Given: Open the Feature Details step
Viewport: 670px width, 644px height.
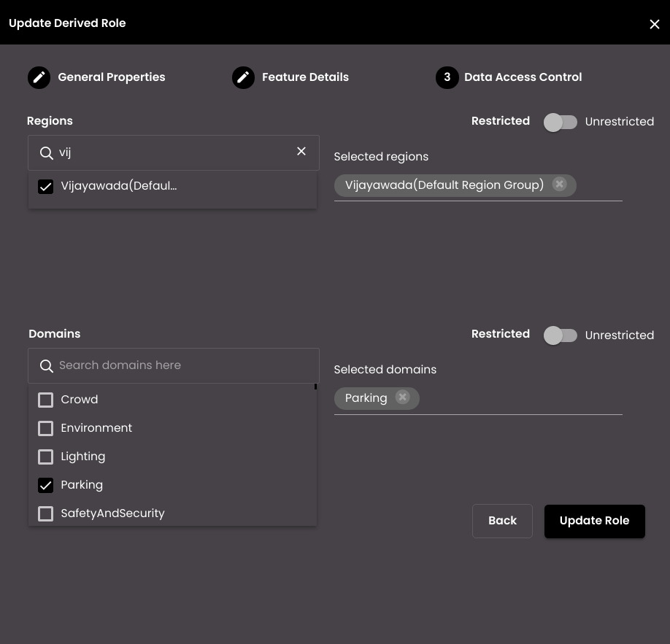Looking at the screenshot, I should [305, 77].
